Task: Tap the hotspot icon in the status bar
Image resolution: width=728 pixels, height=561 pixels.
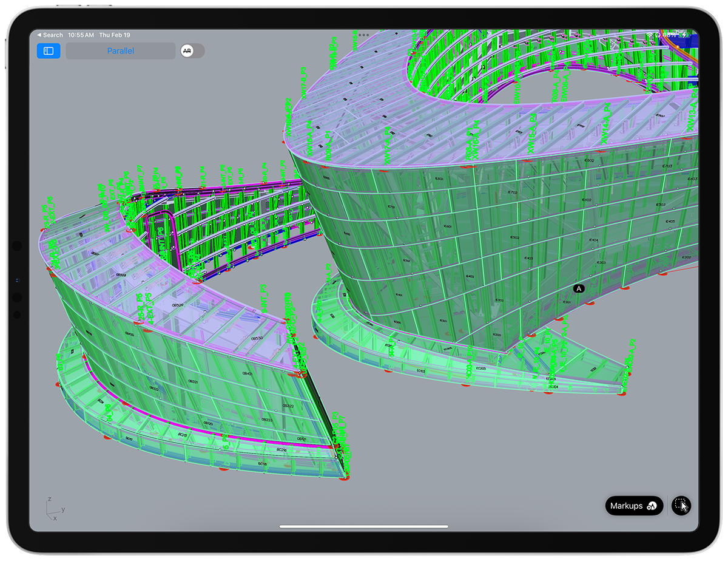Action: [658, 35]
